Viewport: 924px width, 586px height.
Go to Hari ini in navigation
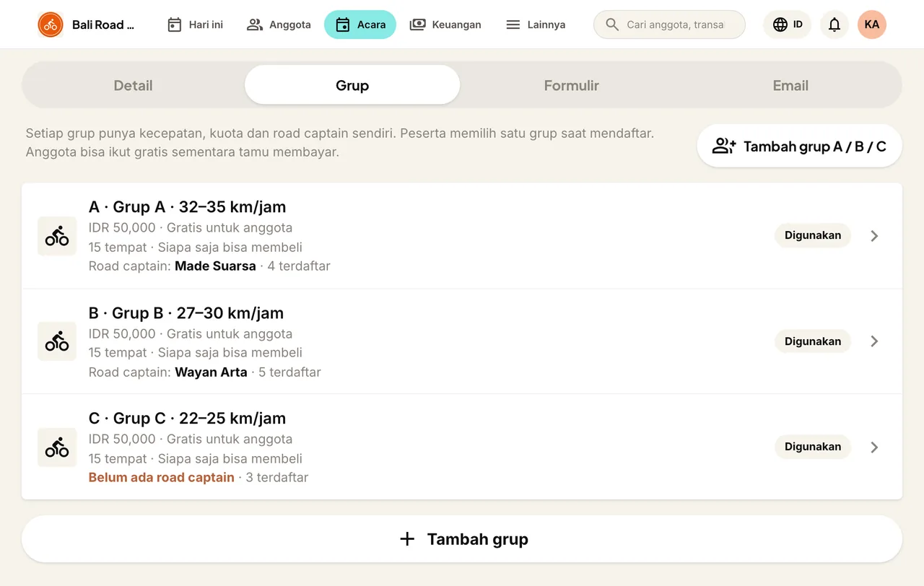point(195,25)
